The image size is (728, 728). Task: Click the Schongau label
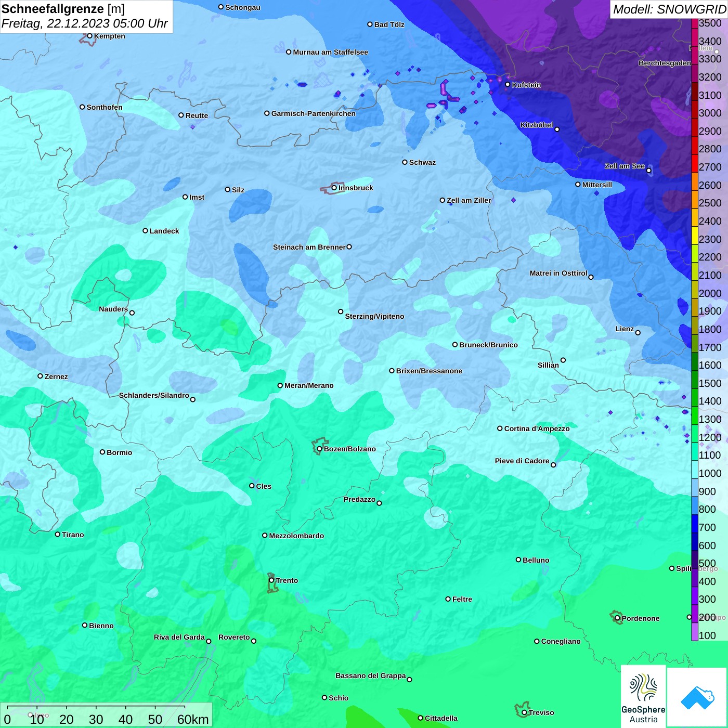(243, 7)
